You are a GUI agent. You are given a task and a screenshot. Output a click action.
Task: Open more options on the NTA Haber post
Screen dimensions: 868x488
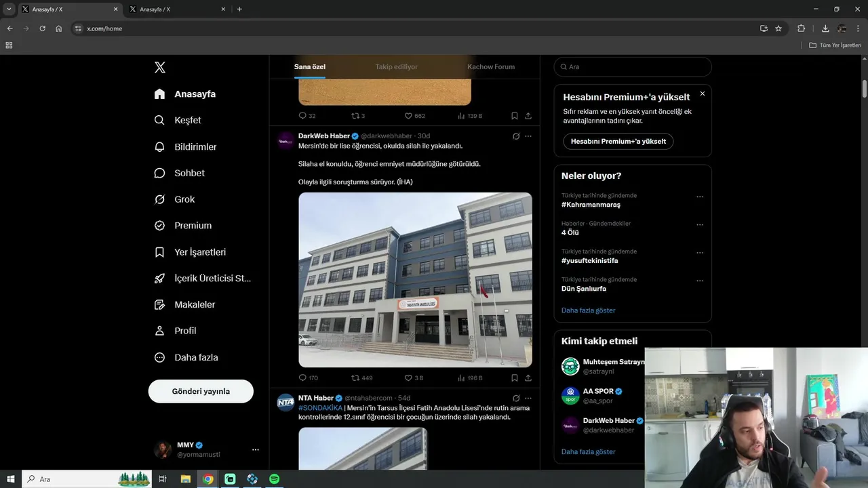click(x=528, y=398)
